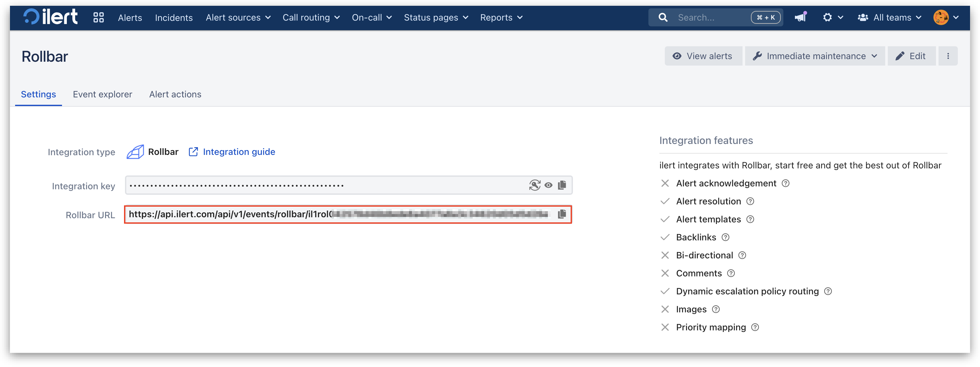Expand the Alert sources dropdown

[238, 17]
